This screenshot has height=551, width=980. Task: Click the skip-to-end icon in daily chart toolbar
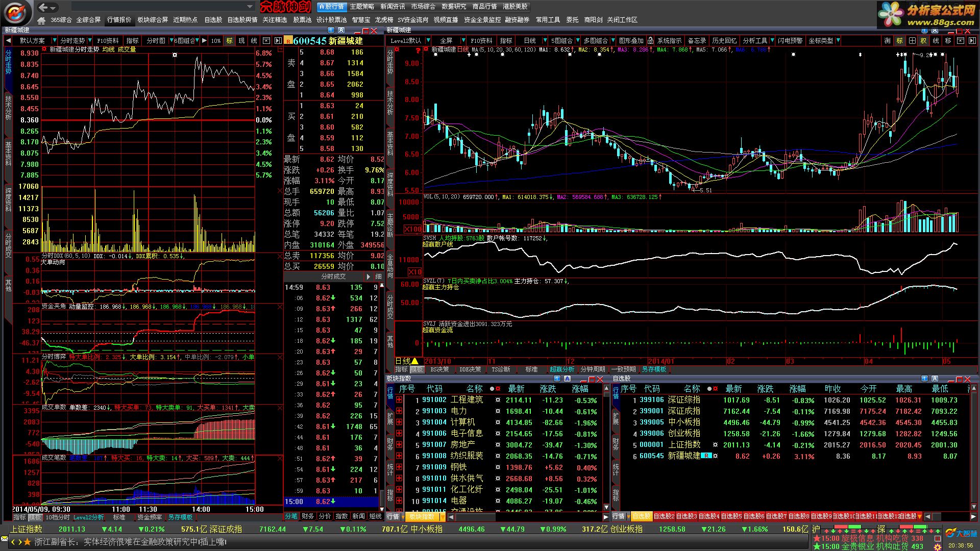tap(972, 41)
